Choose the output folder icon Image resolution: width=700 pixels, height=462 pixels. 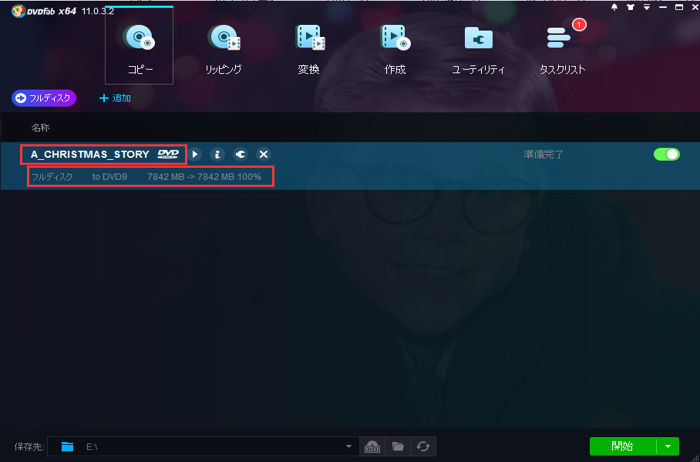[x=398, y=446]
